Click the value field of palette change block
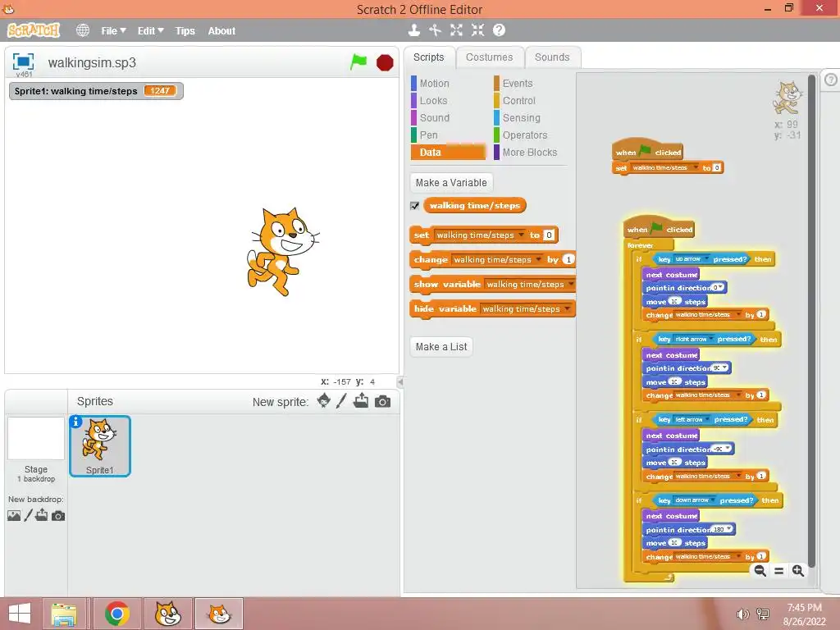Viewport: 840px width, 630px height. 568,260
